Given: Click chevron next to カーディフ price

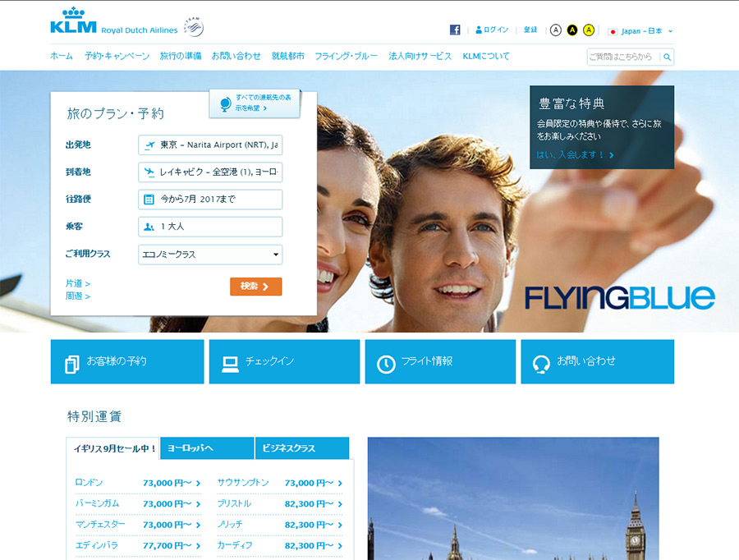Looking at the screenshot, I should click(x=340, y=546).
